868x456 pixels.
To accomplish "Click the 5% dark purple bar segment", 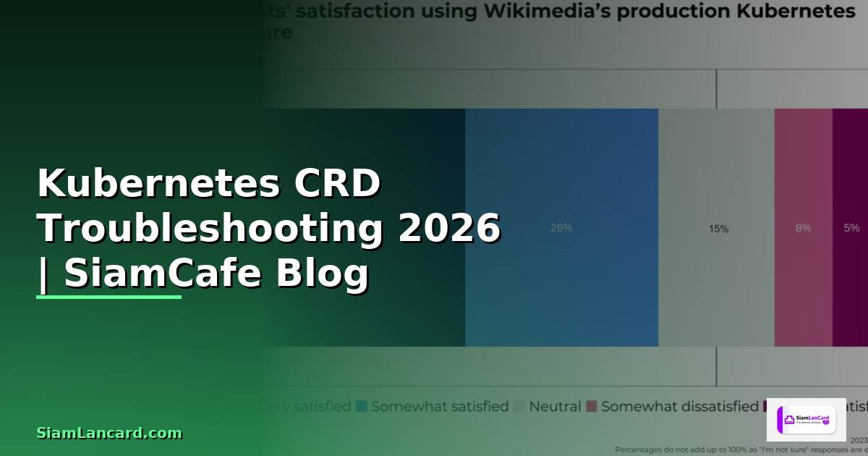I will [851, 227].
